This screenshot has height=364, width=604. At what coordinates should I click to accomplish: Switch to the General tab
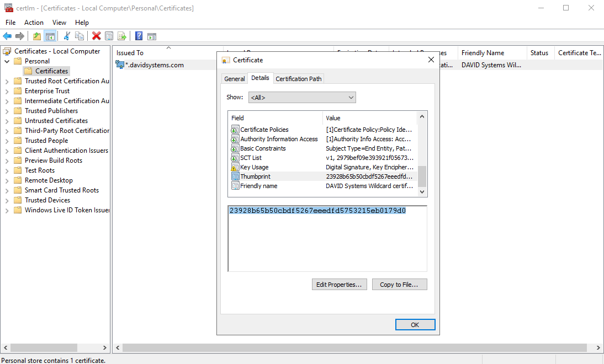234,79
